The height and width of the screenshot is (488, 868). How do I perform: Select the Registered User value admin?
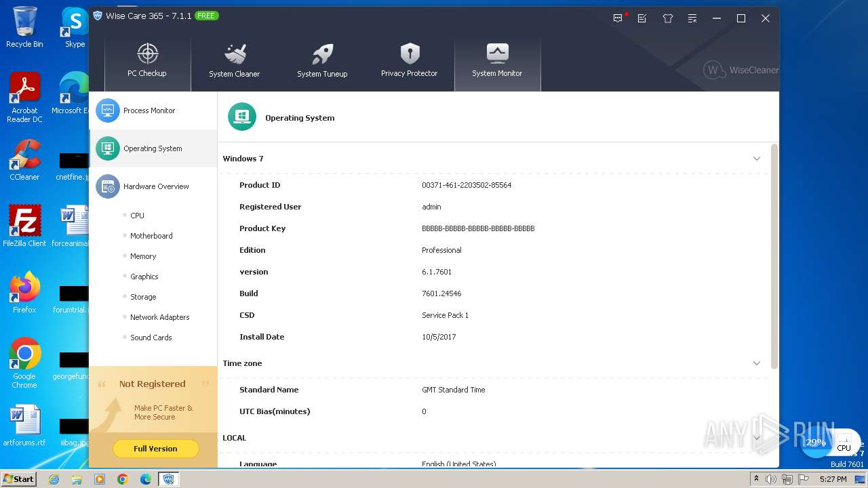431,207
